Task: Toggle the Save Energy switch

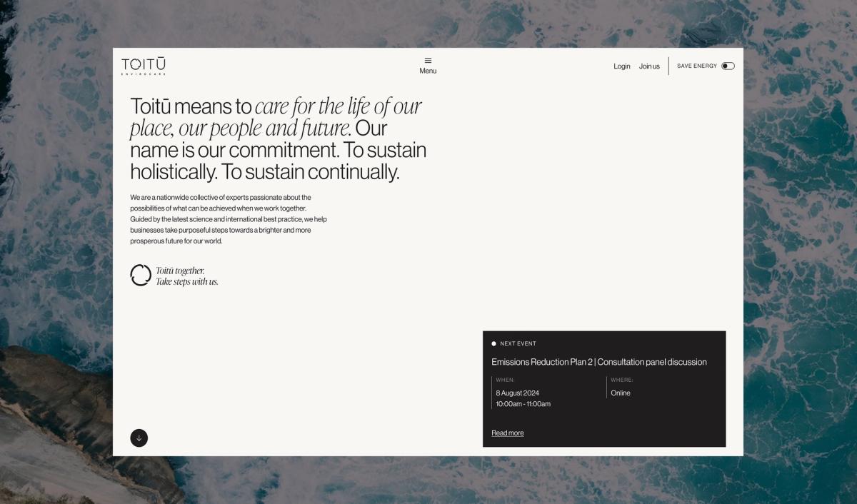Action: pyautogui.click(x=728, y=66)
